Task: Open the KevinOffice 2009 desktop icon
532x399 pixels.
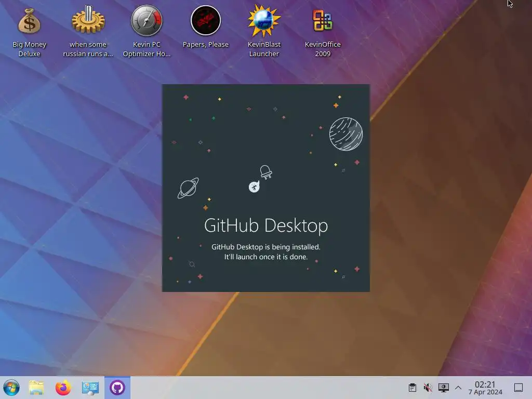Action: pos(322,20)
